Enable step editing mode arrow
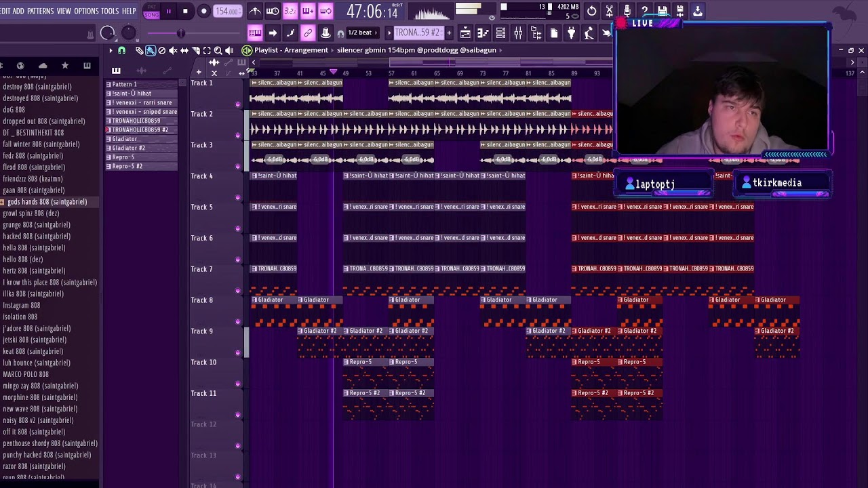Screen dimensions: 868x488 pyautogui.click(x=273, y=33)
